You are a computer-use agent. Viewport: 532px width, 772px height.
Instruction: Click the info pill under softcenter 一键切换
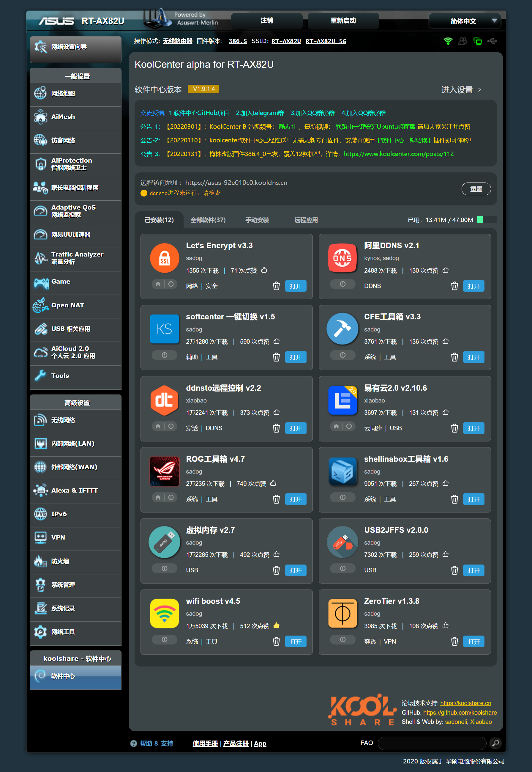164,355
